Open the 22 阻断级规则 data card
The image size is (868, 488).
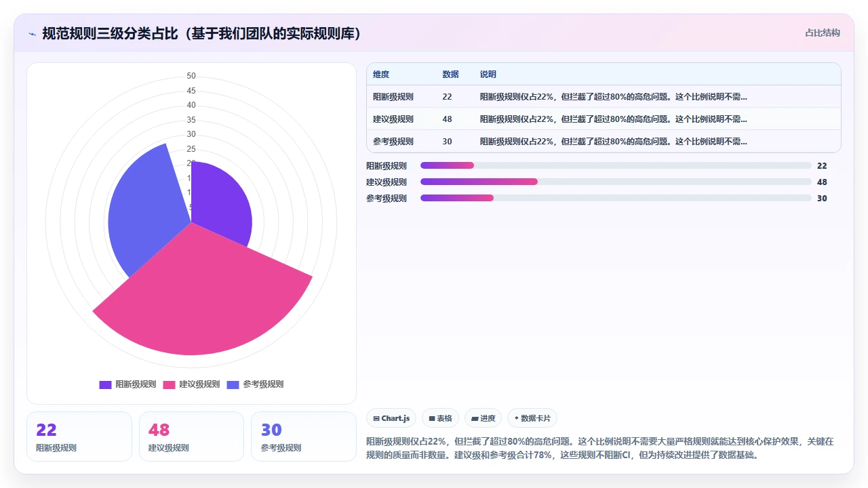tap(79, 436)
